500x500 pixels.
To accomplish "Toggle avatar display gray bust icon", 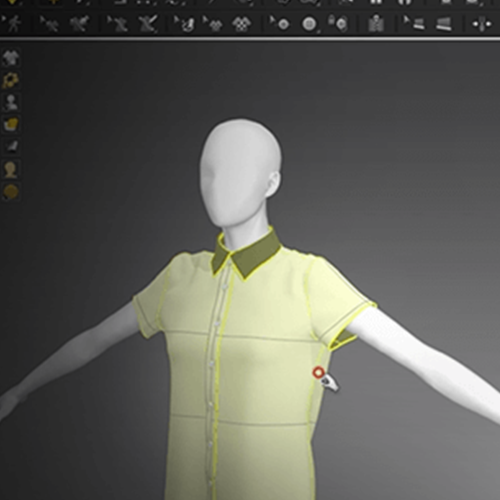I will tap(11, 102).
